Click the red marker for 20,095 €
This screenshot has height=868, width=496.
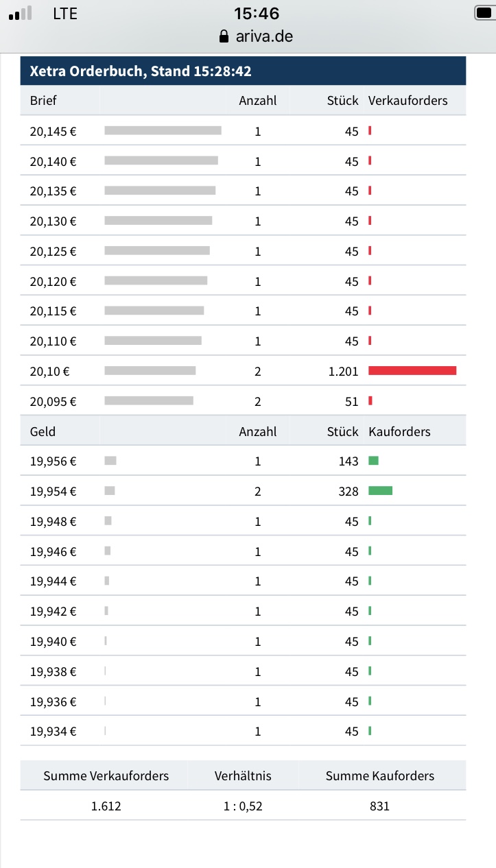370,400
